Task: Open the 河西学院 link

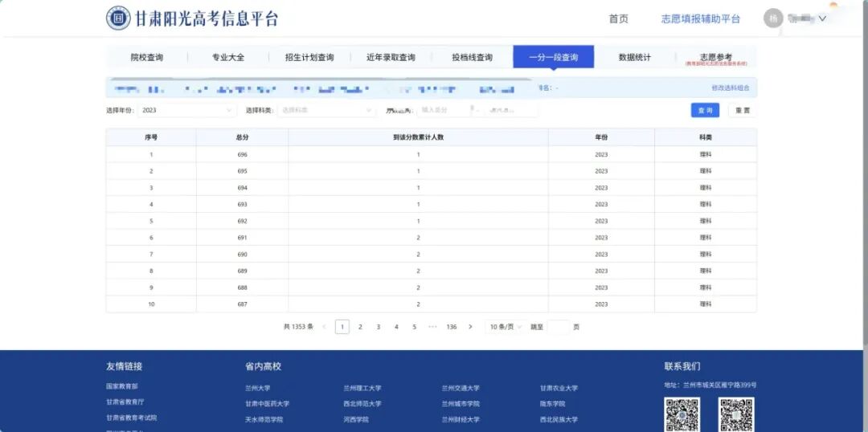Action: coord(356,419)
